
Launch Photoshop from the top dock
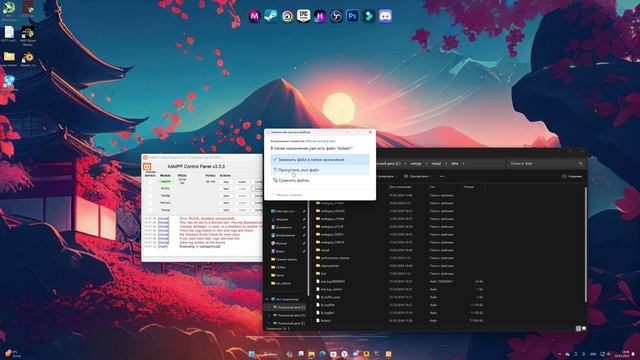coord(352,16)
